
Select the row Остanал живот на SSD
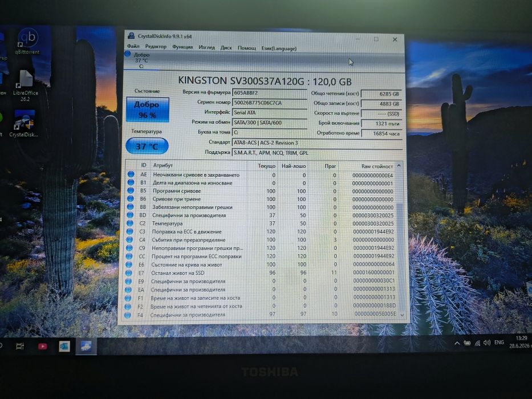click(x=260, y=273)
